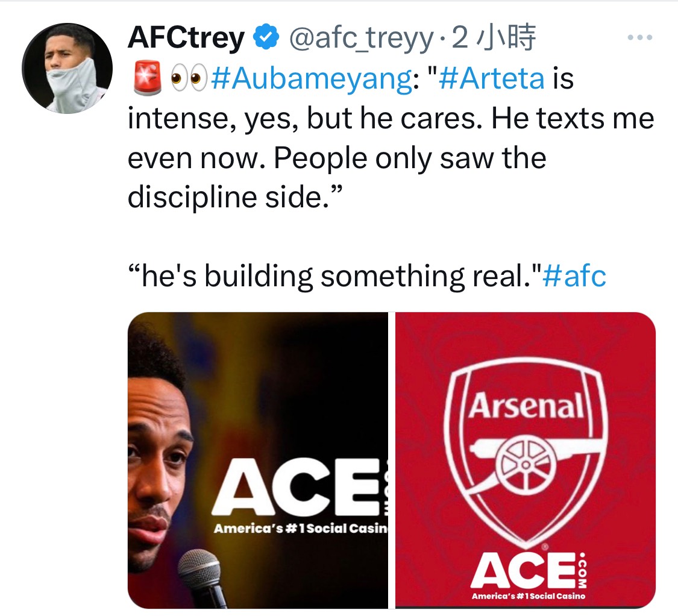The width and height of the screenshot is (678, 616).
Task: Click the 'discipline side.' tweet text
Action: [236, 197]
